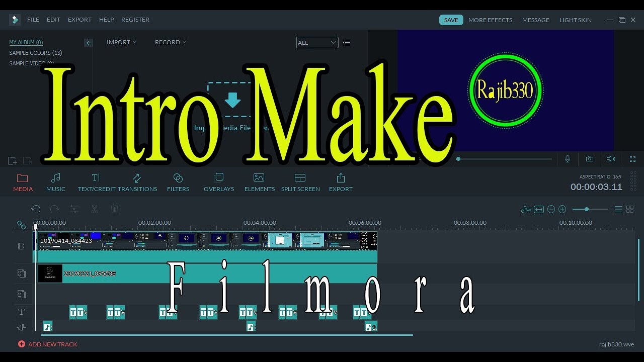Click the trash delete clip icon

[114, 209]
